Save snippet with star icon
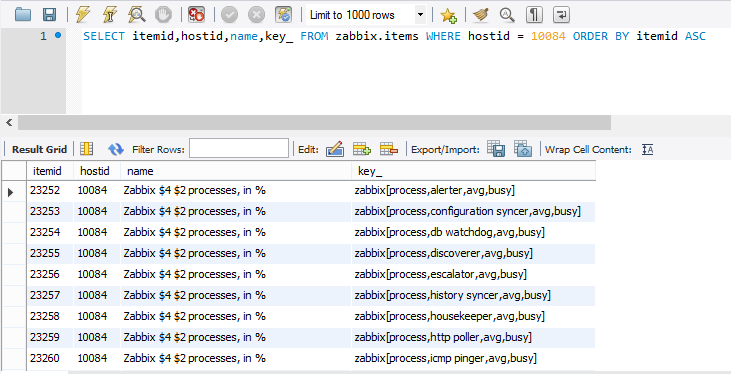Screen dimensions: 731x374 [x=448, y=15]
